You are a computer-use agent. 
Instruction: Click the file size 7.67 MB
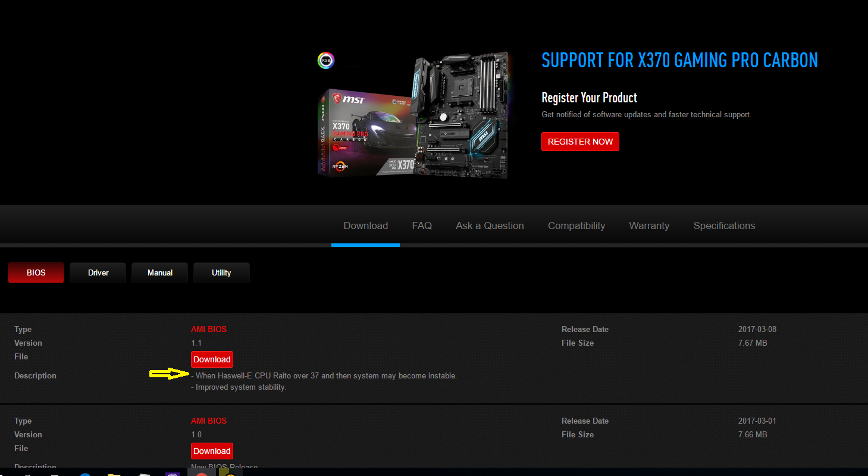point(753,343)
